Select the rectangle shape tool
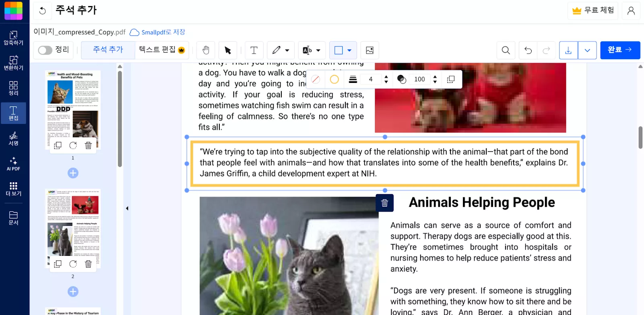 pos(339,50)
